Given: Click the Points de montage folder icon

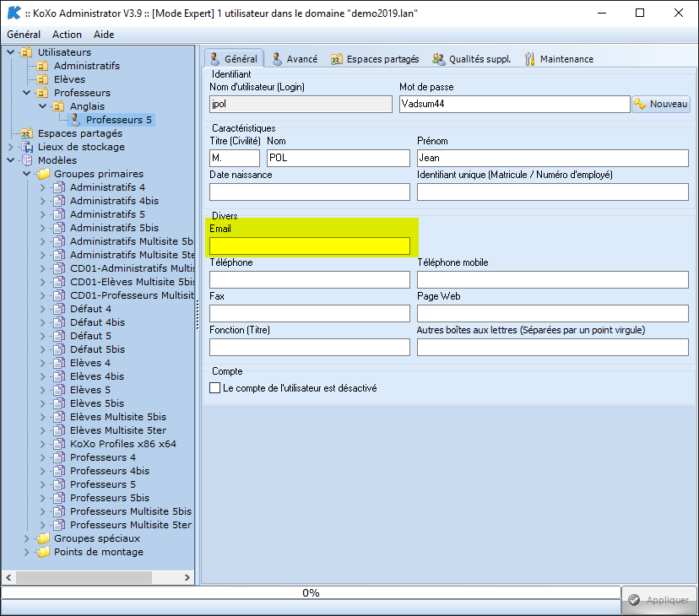Looking at the screenshot, I should pyautogui.click(x=43, y=552).
